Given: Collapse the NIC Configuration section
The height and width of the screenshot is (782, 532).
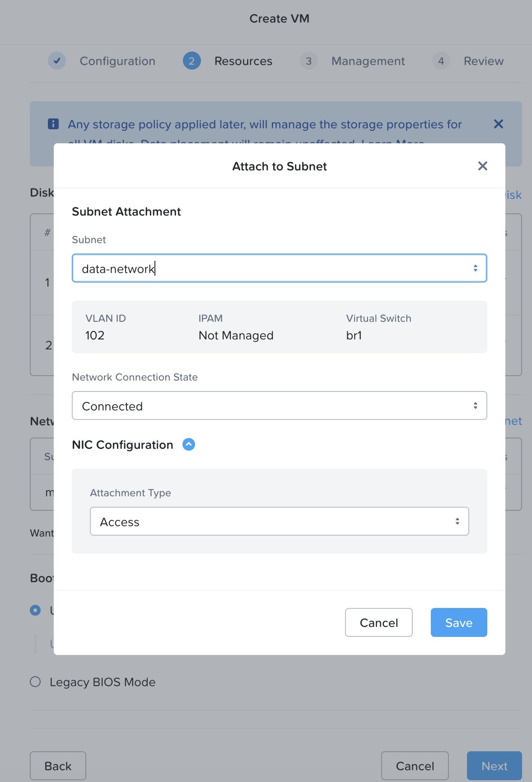Looking at the screenshot, I should tap(189, 445).
